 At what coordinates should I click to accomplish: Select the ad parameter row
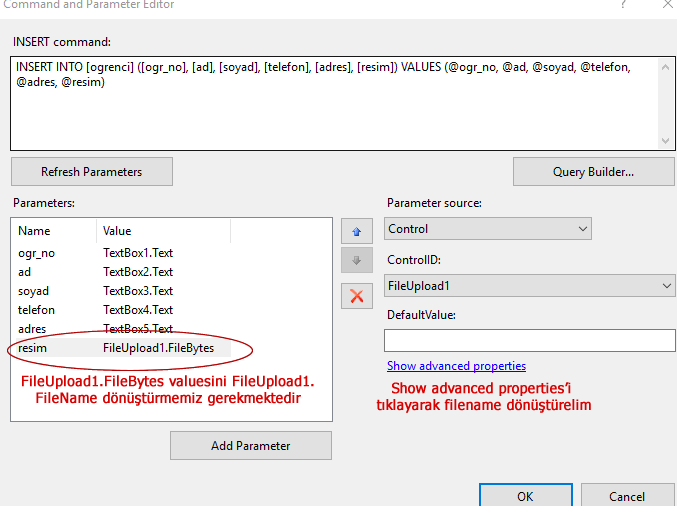point(25,272)
